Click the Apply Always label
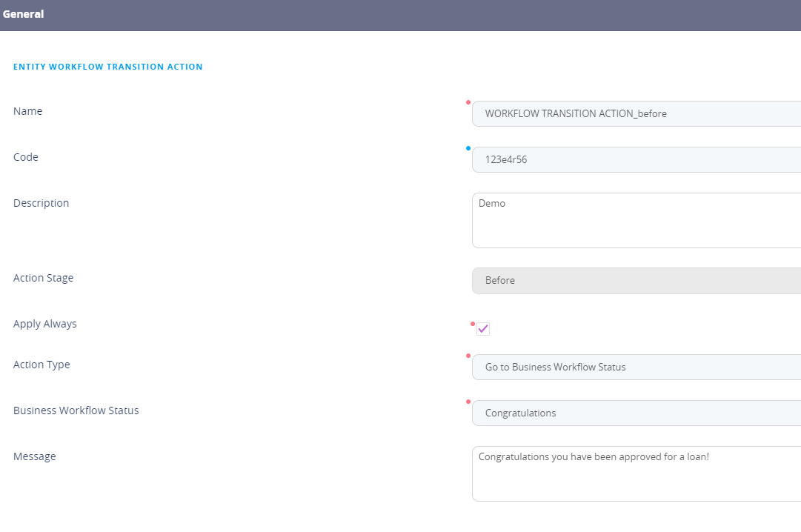This screenshot has width=801, height=532. 45,324
